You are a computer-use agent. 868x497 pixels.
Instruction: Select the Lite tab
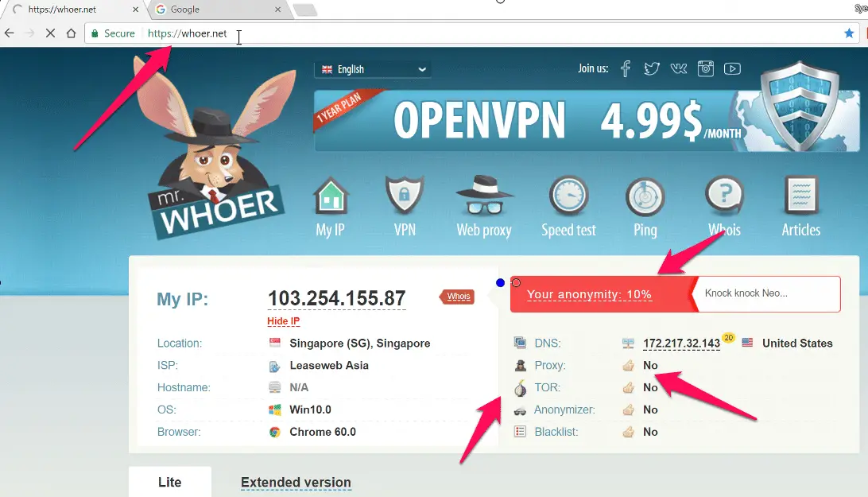tap(170, 482)
